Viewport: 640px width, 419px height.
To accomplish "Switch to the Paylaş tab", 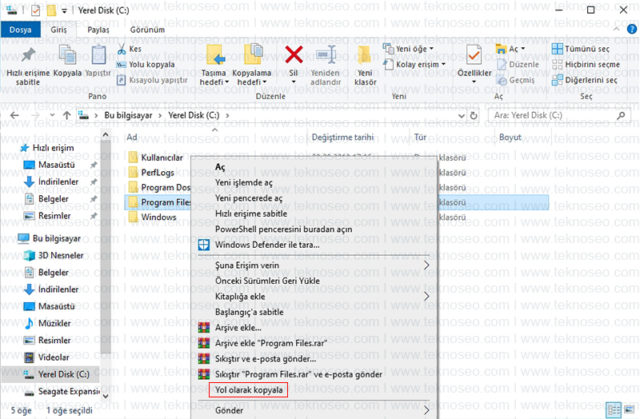I will pyautogui.click(x=98, y=30).
